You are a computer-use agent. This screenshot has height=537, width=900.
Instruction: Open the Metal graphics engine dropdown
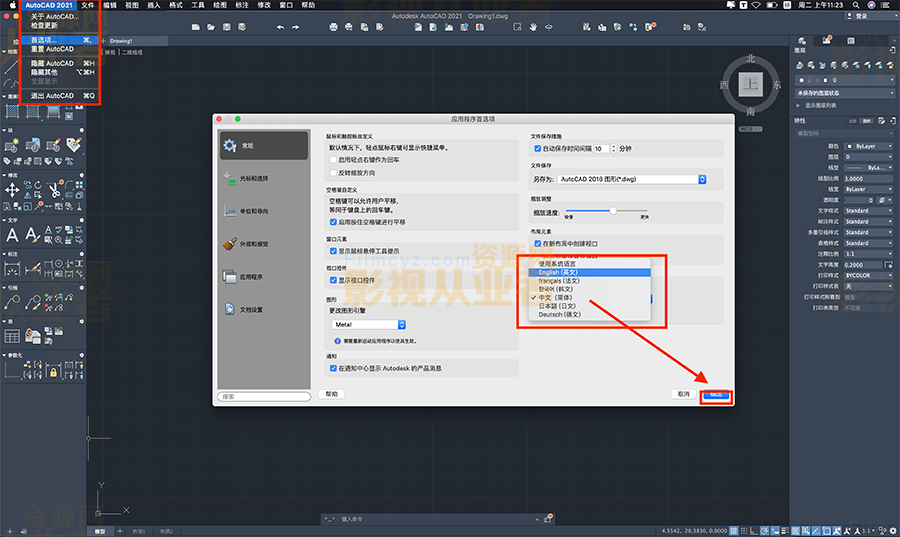tap(368, 325)
